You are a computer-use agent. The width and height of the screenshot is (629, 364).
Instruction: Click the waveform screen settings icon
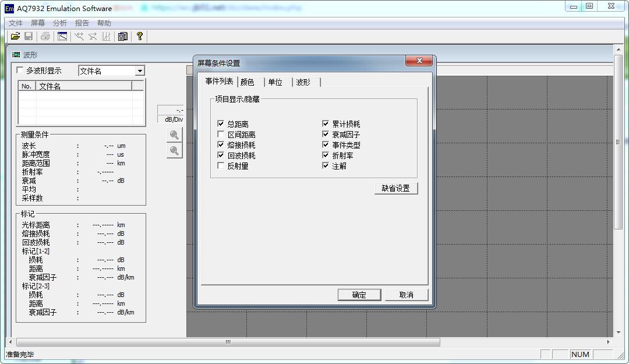pos(62,37)
